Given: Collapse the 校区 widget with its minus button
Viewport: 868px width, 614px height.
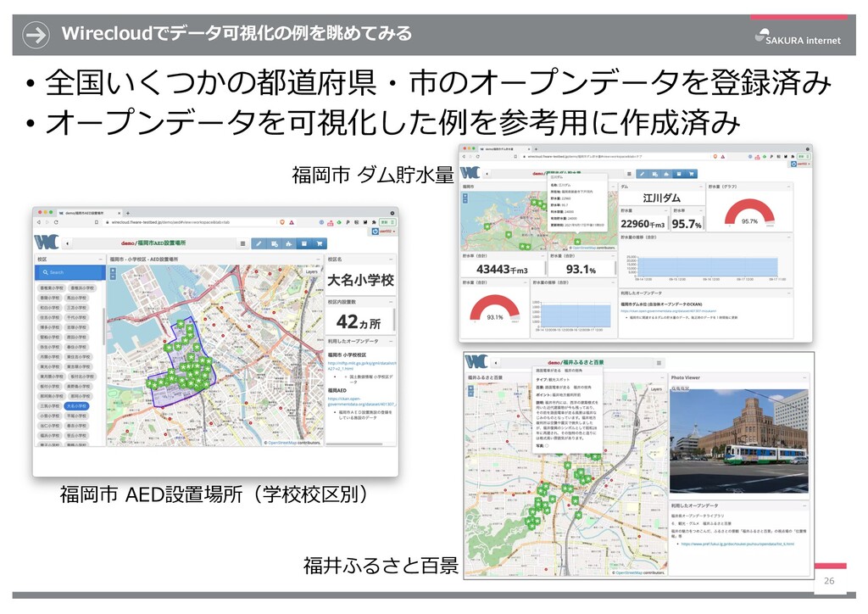Looking at the screenshot, I should coord(100,260).
